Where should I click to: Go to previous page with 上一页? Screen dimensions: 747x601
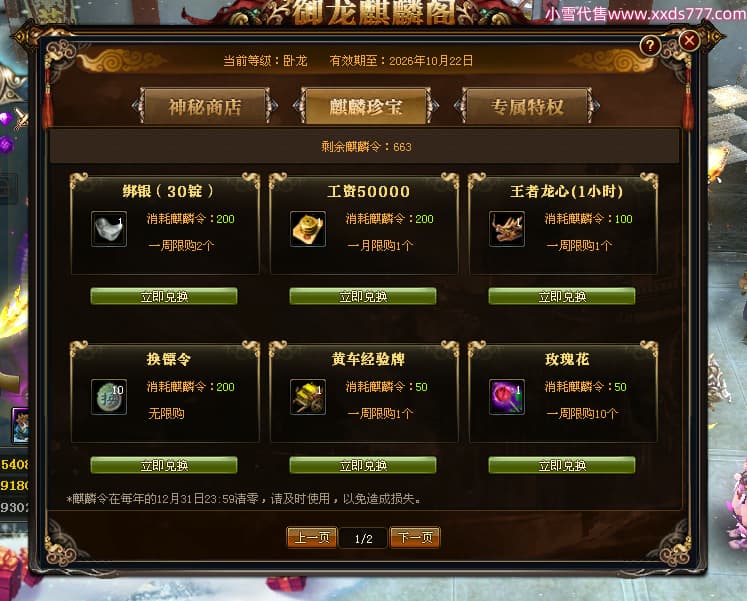coord(312,538)
